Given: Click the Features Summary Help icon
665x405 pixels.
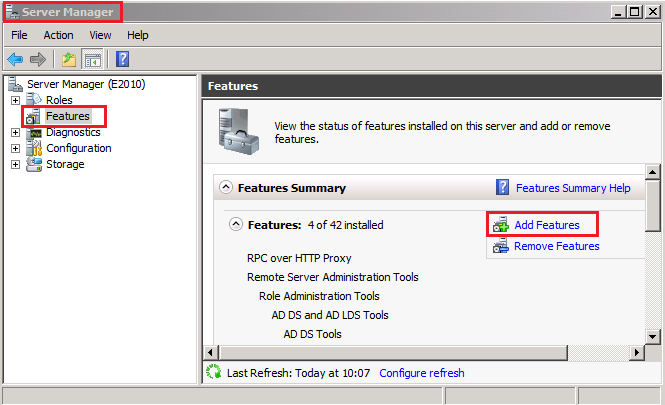Looking at the screenshot, I should pyautogui.click(x=503, y=187).
